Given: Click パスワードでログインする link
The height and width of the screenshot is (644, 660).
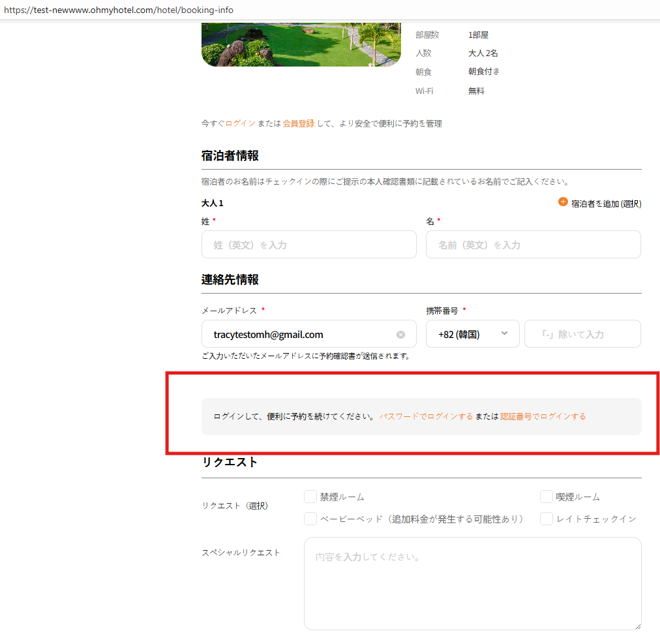Looking at the screenshot, I should click(x=426, y=416).
